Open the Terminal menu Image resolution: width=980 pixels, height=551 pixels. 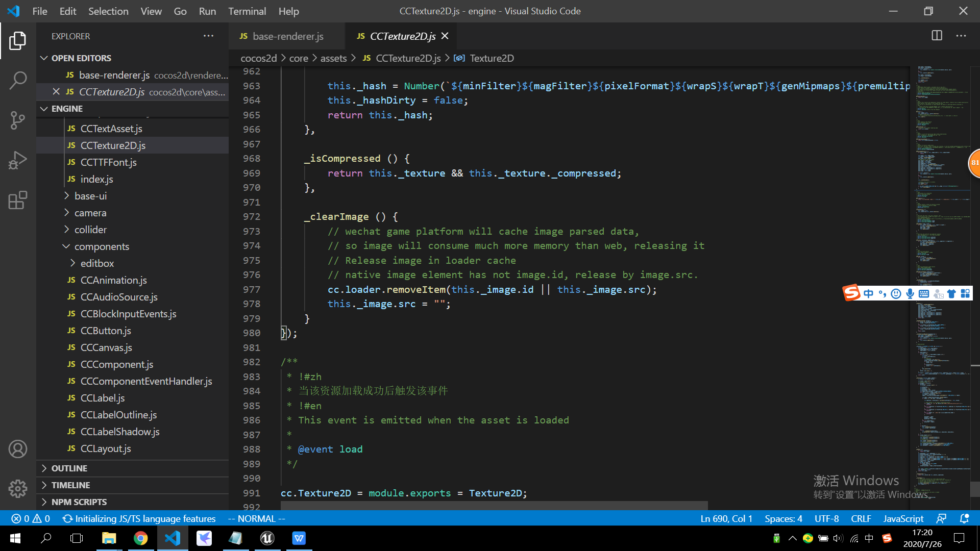247,11
